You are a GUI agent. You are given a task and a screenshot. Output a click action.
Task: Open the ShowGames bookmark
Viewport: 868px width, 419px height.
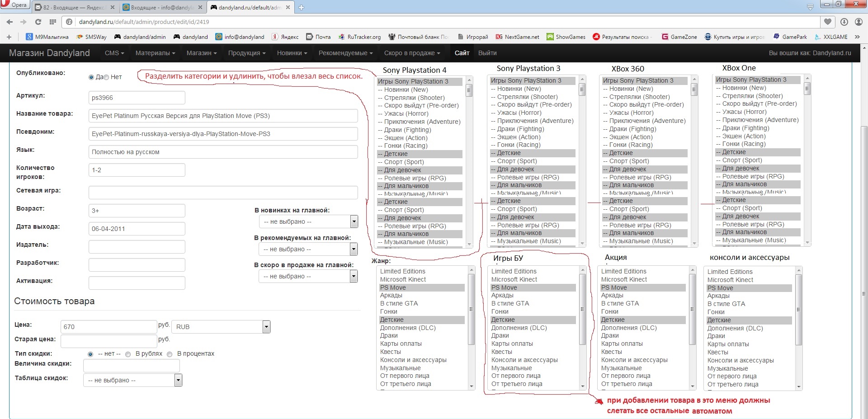click(566, 37)
